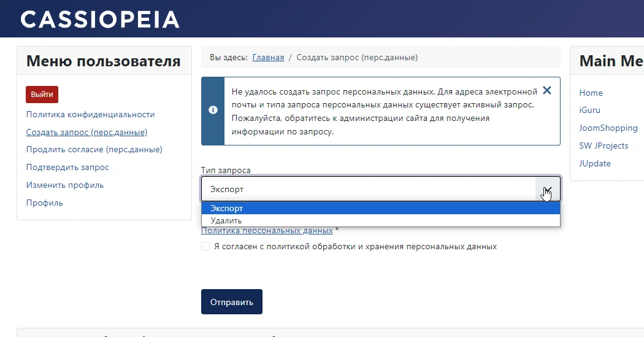Open Политика персональных данных link

point(267,231)
